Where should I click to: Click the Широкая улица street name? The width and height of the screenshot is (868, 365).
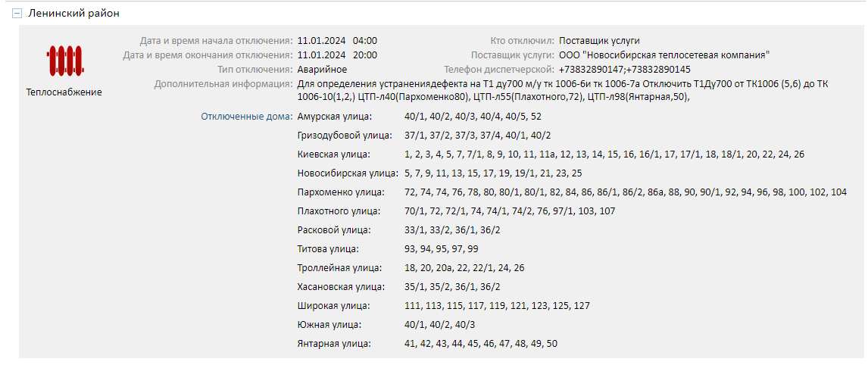tap(333, 306)
